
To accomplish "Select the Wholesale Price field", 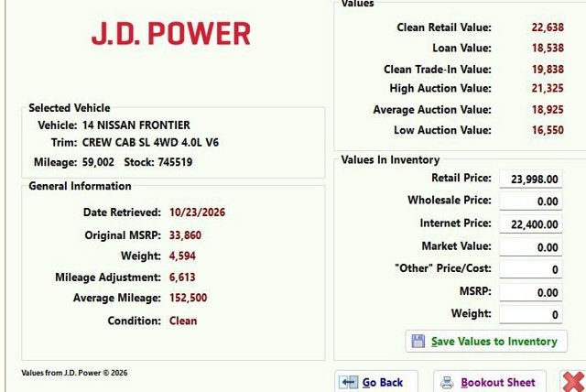I will point(531,201).
